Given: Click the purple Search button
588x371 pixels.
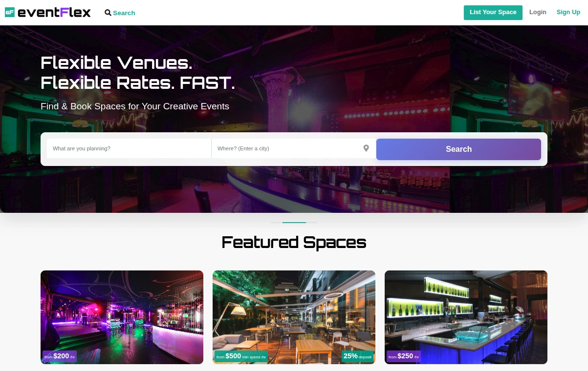Looking at the screenshot, I should click(x=458, y=149).
